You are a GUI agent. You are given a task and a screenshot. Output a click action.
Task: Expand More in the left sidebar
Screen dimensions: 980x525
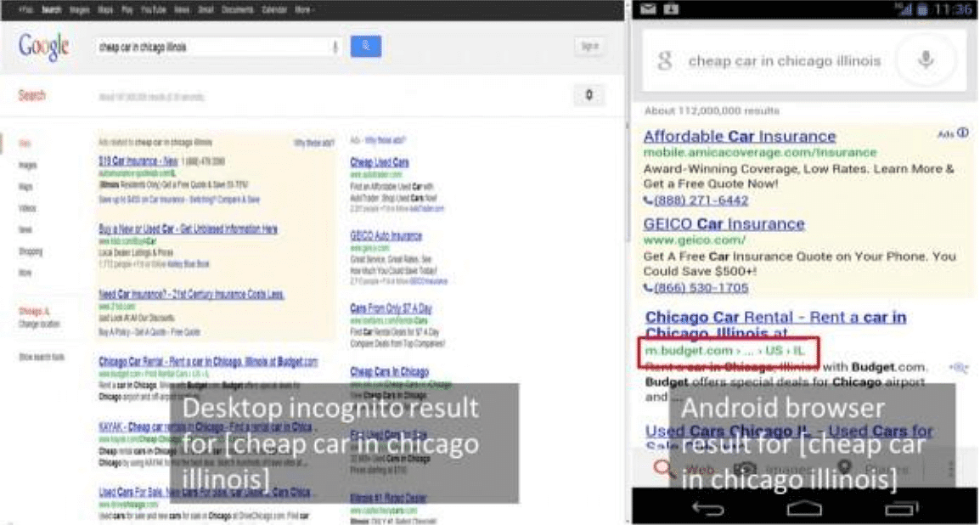[25, 273]
